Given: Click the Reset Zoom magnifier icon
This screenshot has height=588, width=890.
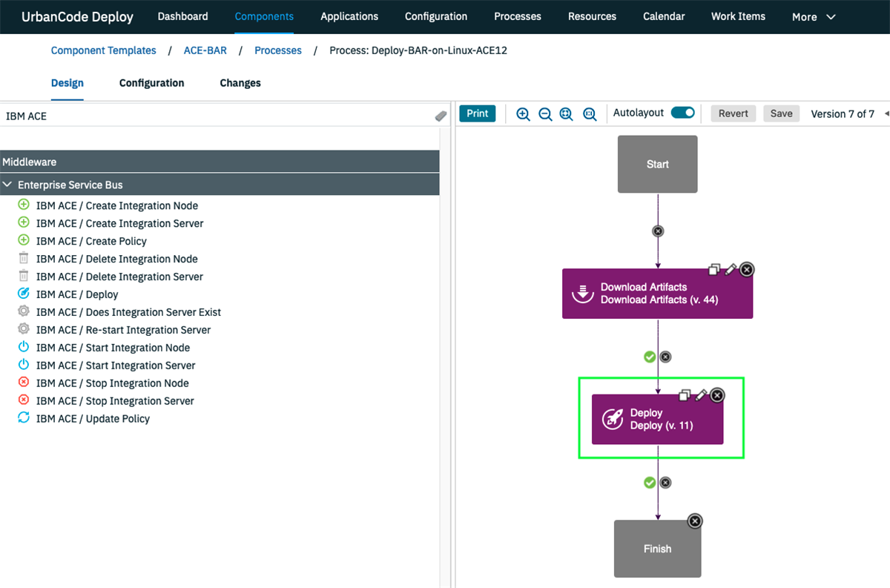Looking at the screenshot, I should click(x=588, y=113).
